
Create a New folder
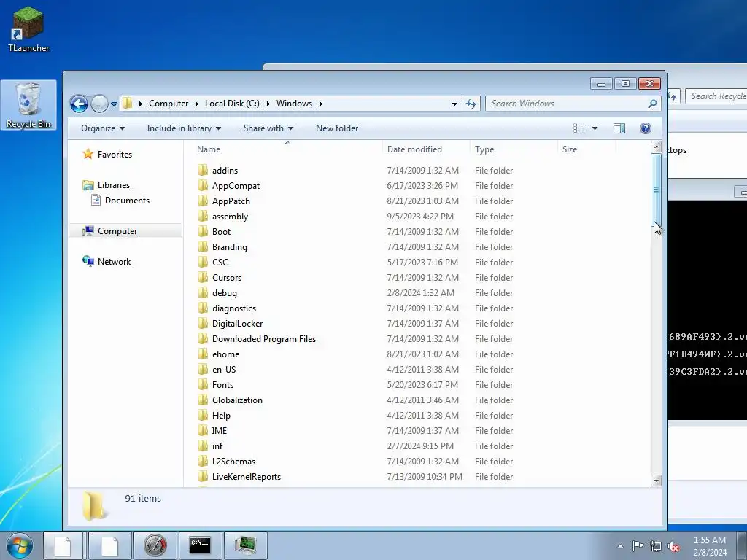tap(337, 128)
